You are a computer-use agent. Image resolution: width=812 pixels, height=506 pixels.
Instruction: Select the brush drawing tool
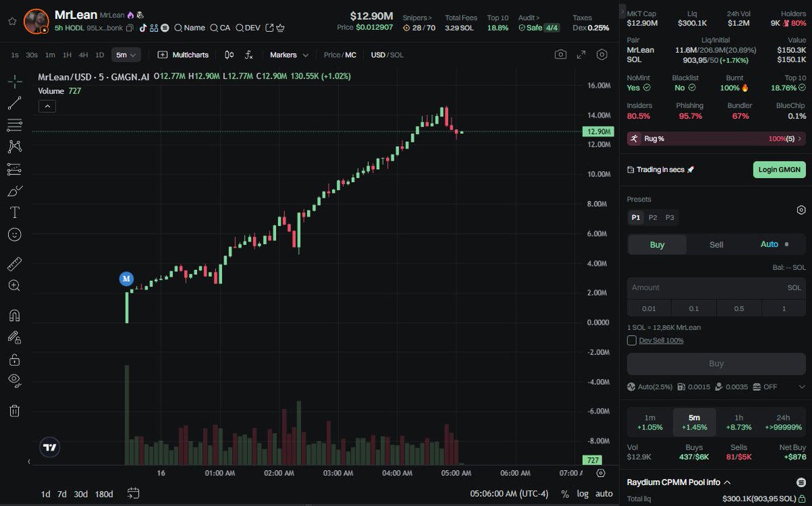[x=15, y=191]
